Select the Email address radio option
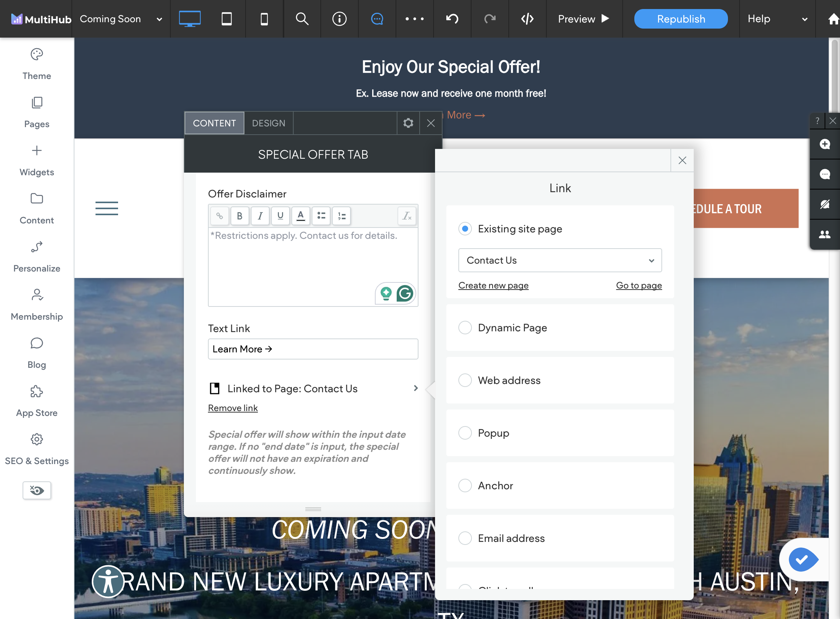 465,538
